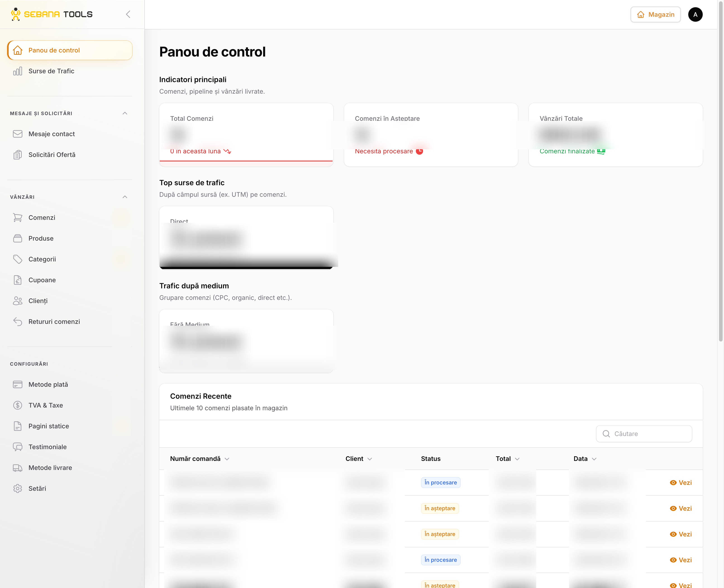Click the Magazin button
This screenshot has width=724, height=588.
pos(655,14)
